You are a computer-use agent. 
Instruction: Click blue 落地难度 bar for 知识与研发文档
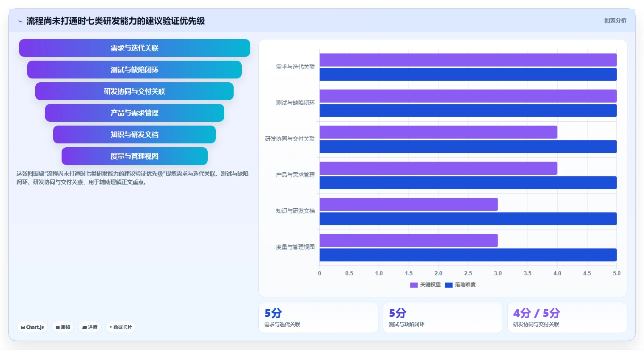(468, 218)
